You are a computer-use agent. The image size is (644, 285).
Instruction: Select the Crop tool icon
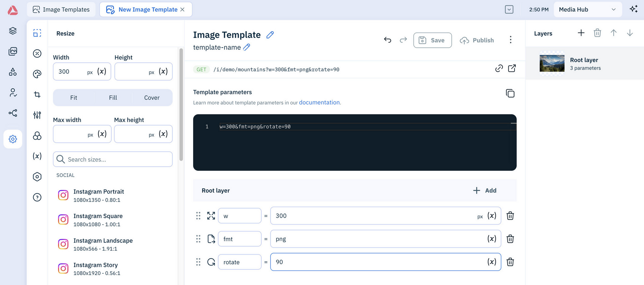(x=37, y=95)
